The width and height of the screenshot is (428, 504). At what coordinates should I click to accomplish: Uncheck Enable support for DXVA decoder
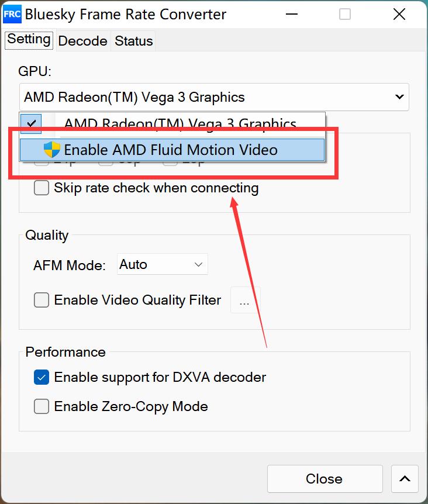pos(42,377)
